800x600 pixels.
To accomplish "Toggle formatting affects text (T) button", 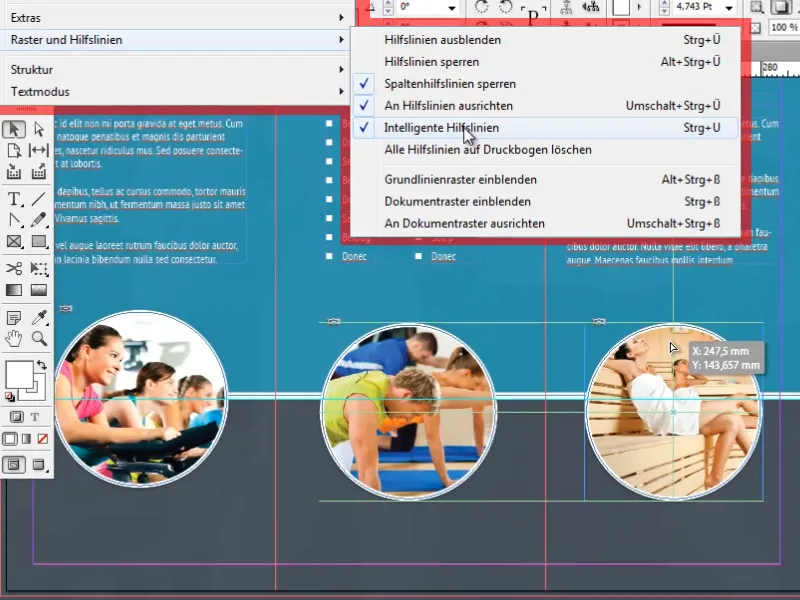I will (x=35, y=417).
